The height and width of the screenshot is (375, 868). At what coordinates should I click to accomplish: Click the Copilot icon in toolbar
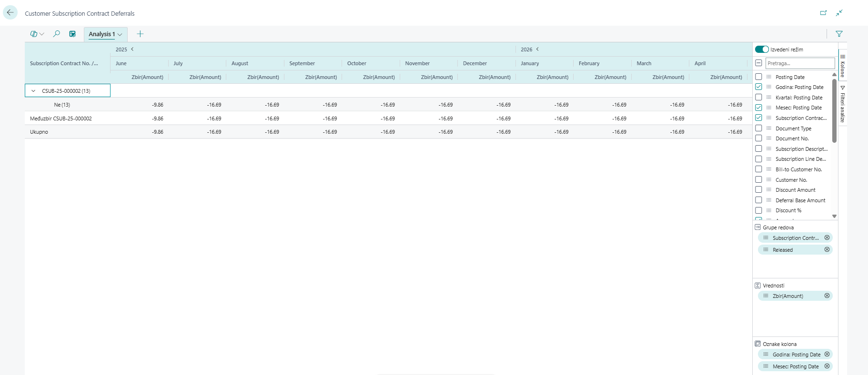pyautogui.click(x=34, y=34)
